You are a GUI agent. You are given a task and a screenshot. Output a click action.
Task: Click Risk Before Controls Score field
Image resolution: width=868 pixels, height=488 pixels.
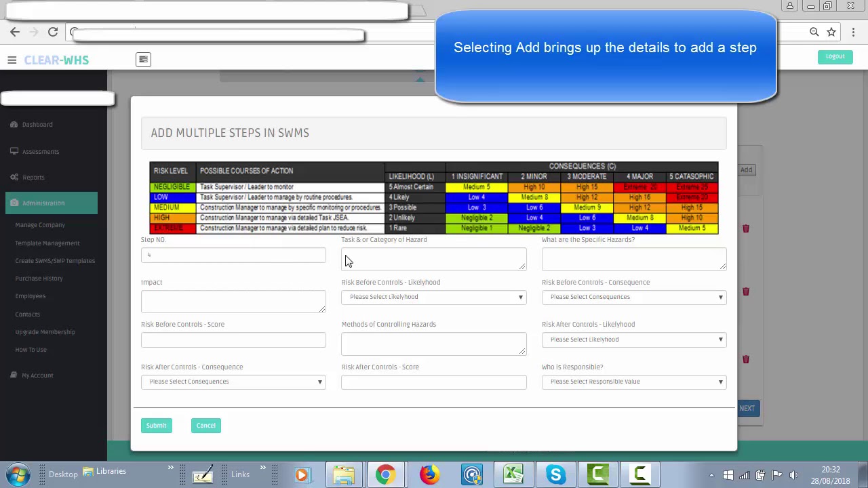(x=233, y=340)
